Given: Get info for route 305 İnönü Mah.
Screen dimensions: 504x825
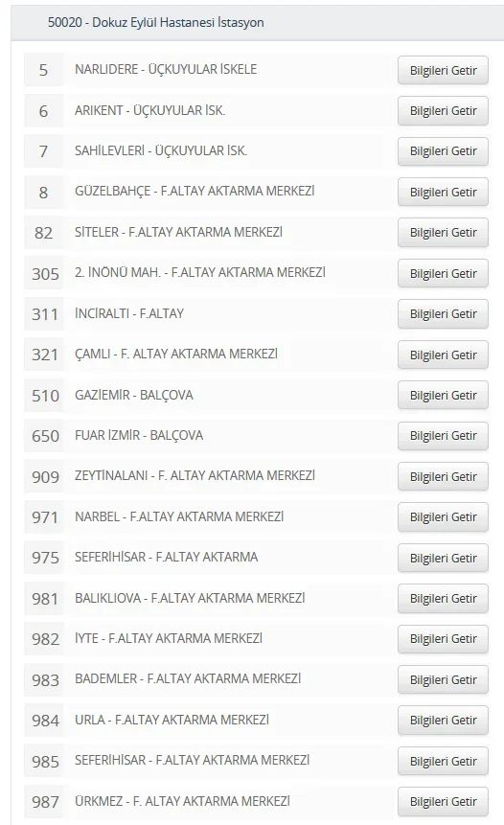Looking at the screenshot, I should pos(443,274).
